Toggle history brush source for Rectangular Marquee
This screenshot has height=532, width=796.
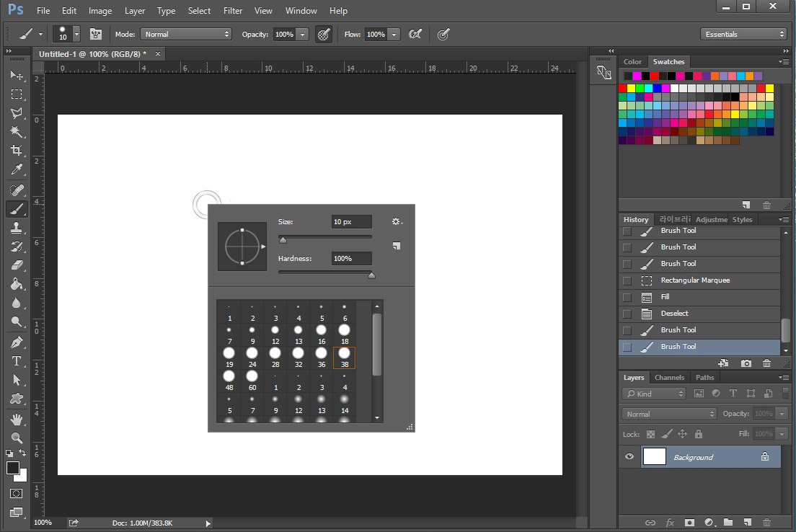pyautogui.click(x=627, y=280)
